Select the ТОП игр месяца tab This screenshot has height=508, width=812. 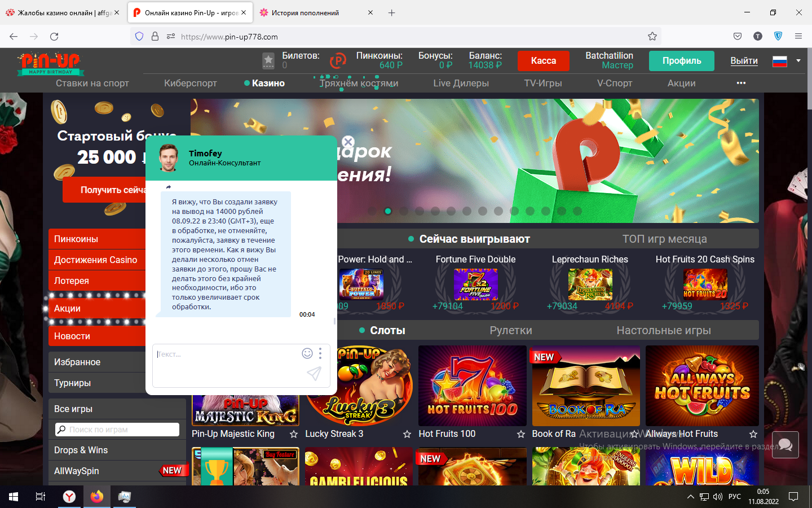(x=665, y=239)
